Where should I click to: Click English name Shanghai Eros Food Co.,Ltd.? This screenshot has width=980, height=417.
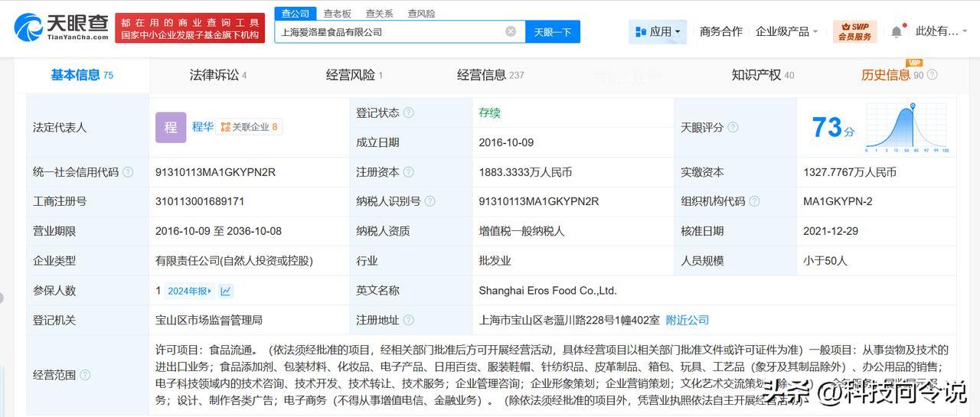click(x=547, y=291)
